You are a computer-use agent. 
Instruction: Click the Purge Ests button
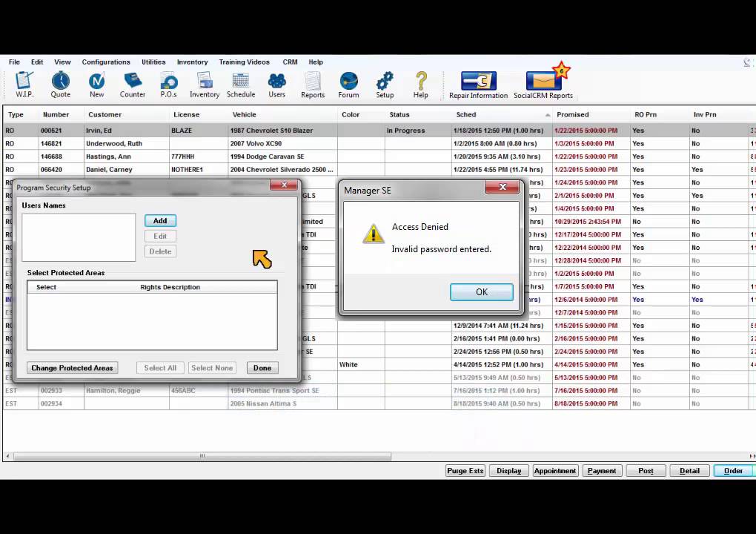coord(465,471)
